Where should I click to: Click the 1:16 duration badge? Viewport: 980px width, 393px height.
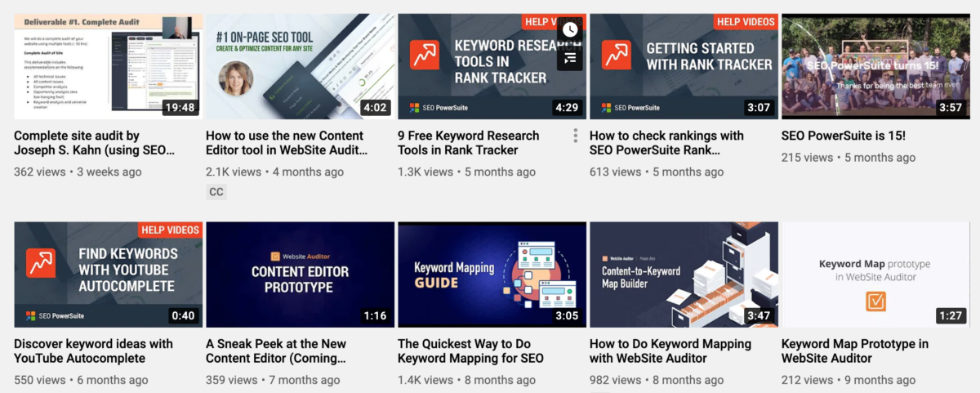(x=376, y=315)
